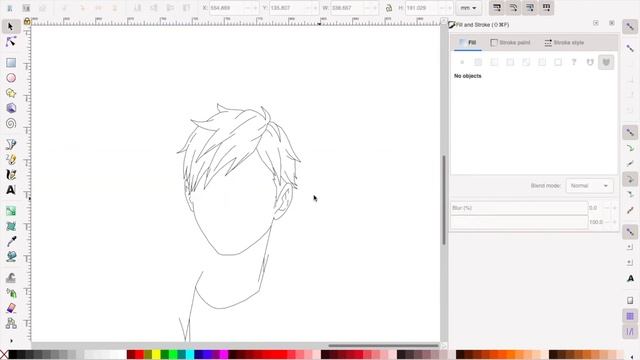640x360 pixels.
Task: Close the Fill and Stroke panel
Action: click(x=612, y=23)
